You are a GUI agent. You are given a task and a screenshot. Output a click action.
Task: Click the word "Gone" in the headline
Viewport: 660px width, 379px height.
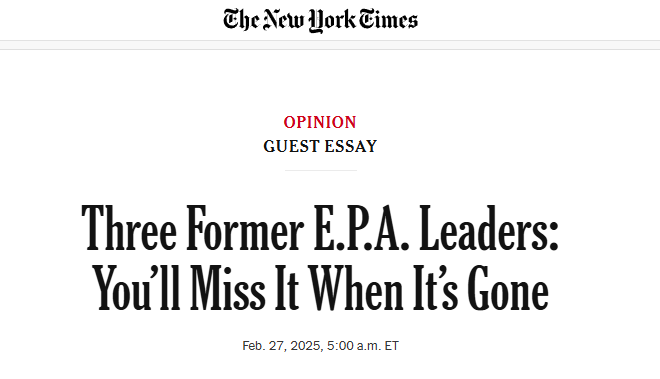point(508,288)
